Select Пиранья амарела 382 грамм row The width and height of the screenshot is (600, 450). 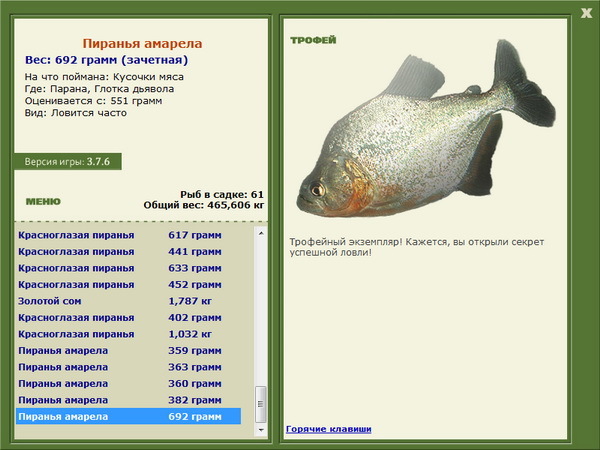128,399
